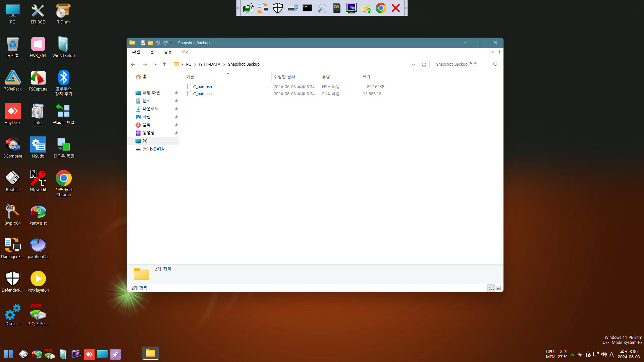This screenshot has width=644, height=362.
Task: Click the undo icon in Explorer title bar
Action: point(158,43)
